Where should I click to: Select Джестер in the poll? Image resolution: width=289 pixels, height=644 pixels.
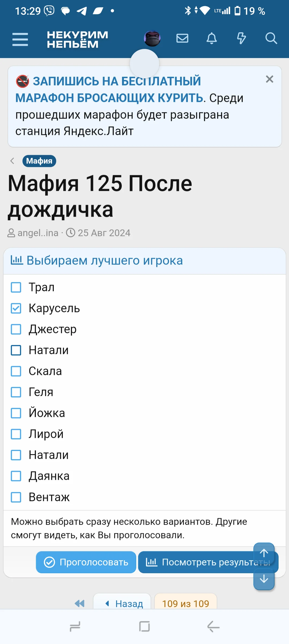(x=16, y=329)
